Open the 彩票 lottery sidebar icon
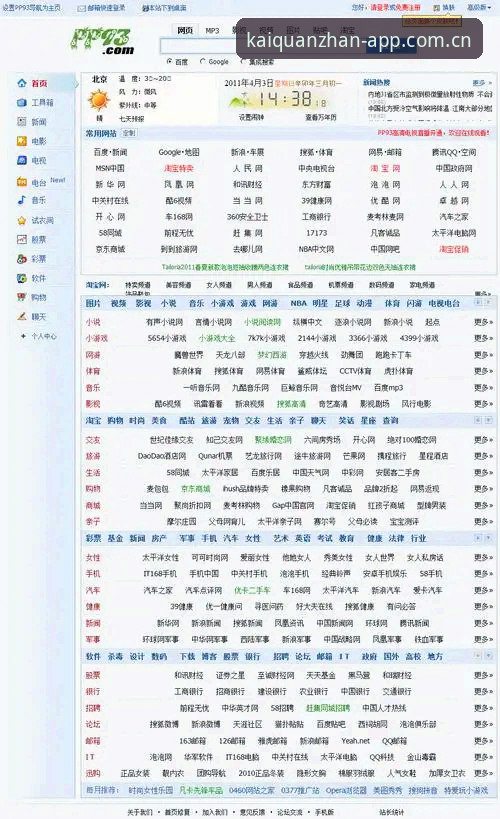This screenshot has width=500, height=819. pos(22,259)
